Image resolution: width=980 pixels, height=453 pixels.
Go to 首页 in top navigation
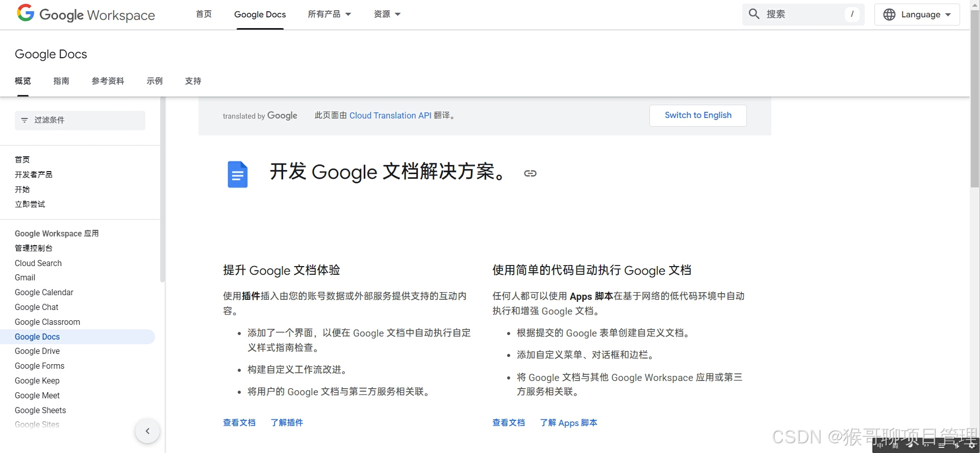[204, 14]
